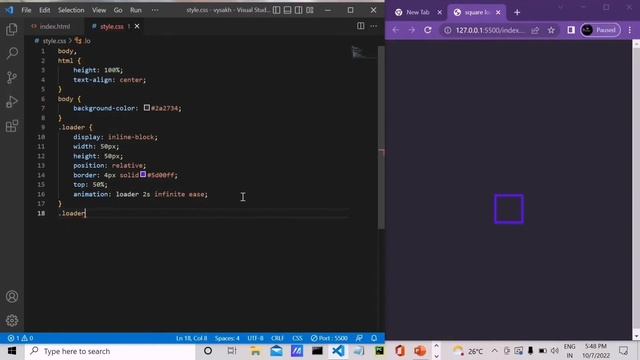640x360 pixels.
Task: Open Customize Layout in VS Code title bar
Action: pyautogui.click(x=310, y=10)
